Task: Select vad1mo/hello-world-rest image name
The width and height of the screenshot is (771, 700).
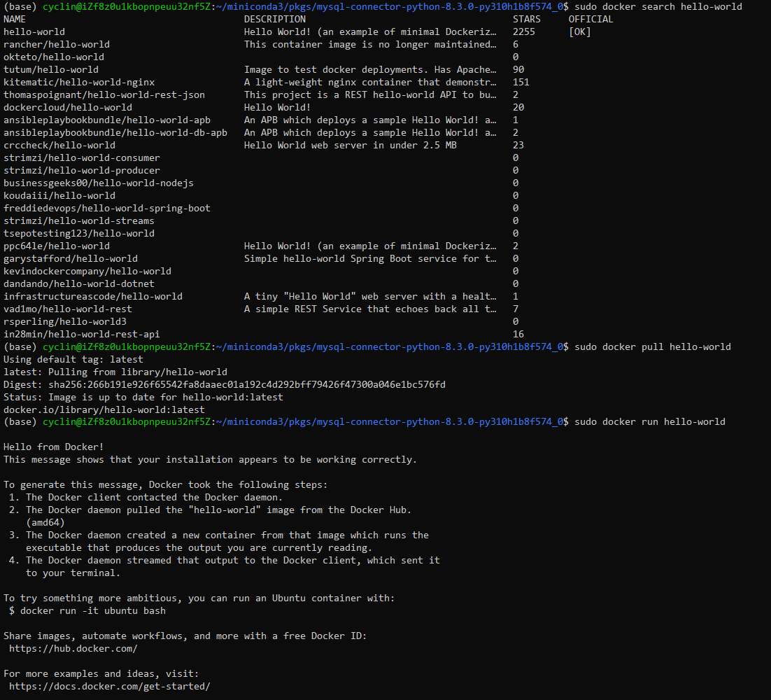Action: click(x=68, y=309)
